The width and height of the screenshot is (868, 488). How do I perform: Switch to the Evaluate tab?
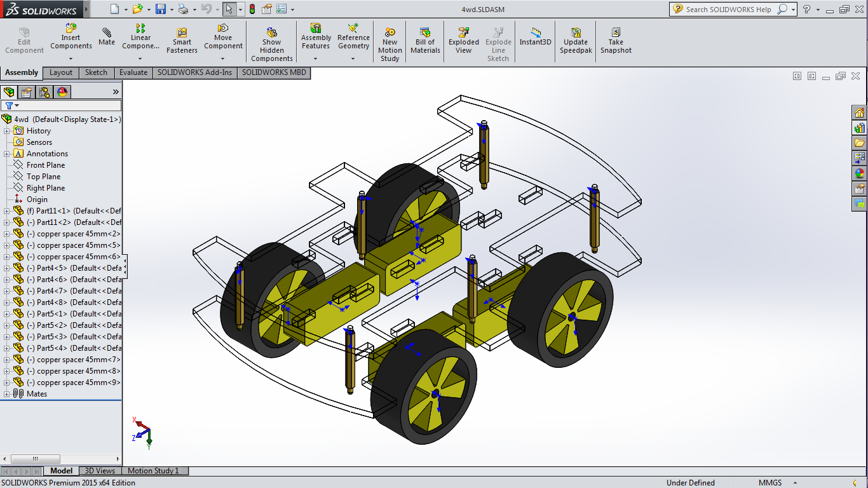coord(133,72)
